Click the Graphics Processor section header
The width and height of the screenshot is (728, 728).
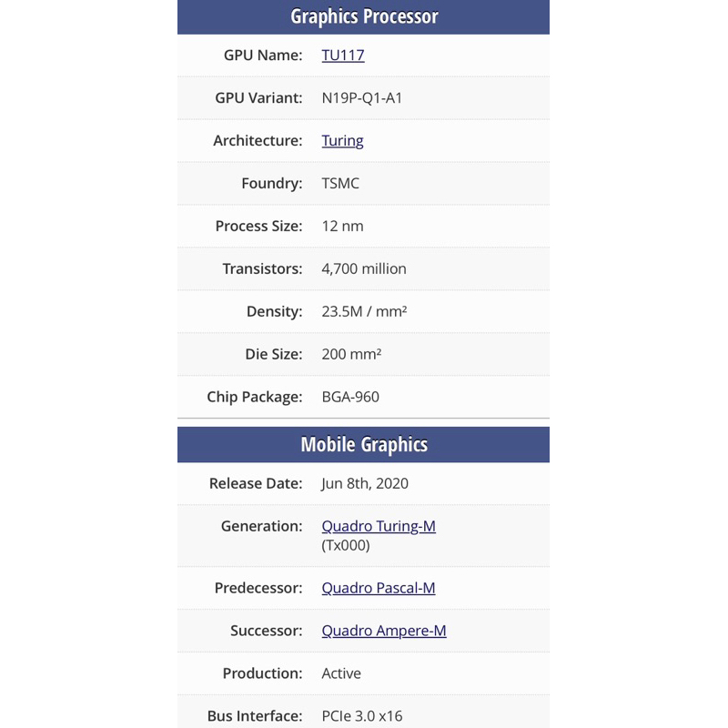pyautogui.click(x=363, y=17)
